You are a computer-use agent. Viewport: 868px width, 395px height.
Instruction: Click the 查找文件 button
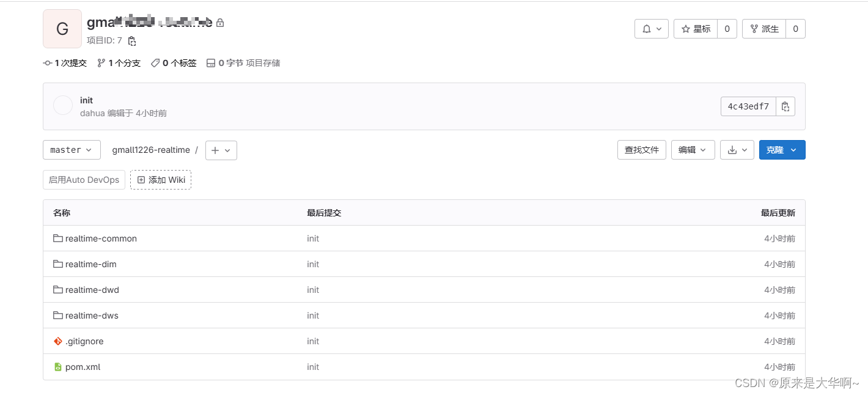641,150
